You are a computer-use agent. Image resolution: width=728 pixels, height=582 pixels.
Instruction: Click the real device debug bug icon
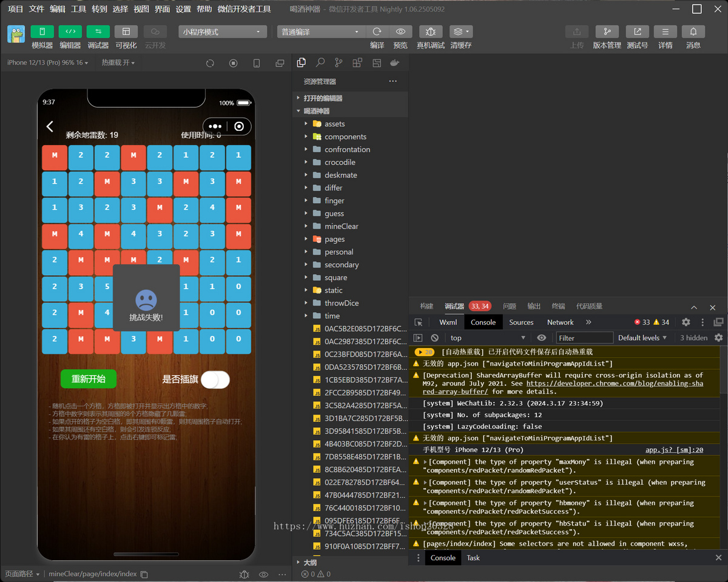(430, 32)
